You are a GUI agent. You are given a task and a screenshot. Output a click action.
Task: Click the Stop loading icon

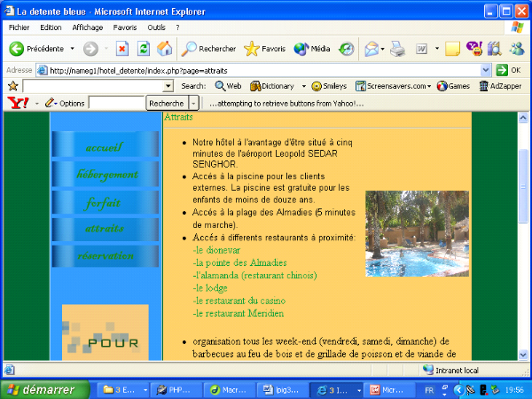122,49
